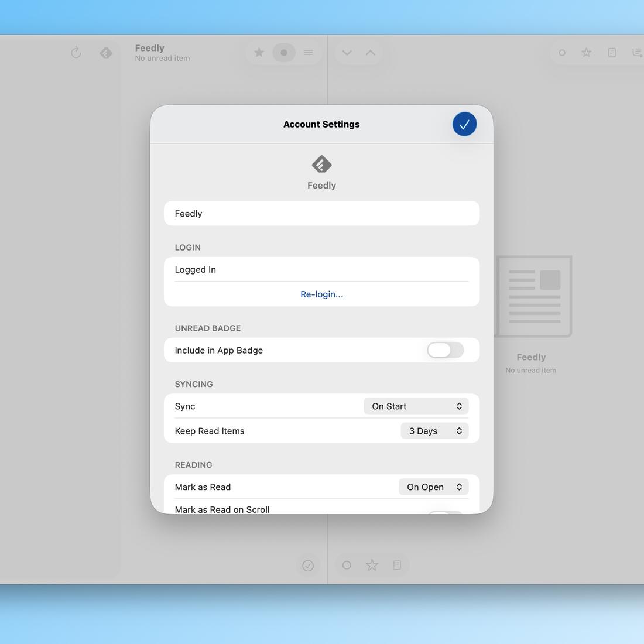Click the Feedly account icon in the toolbar

coord(106,53)
